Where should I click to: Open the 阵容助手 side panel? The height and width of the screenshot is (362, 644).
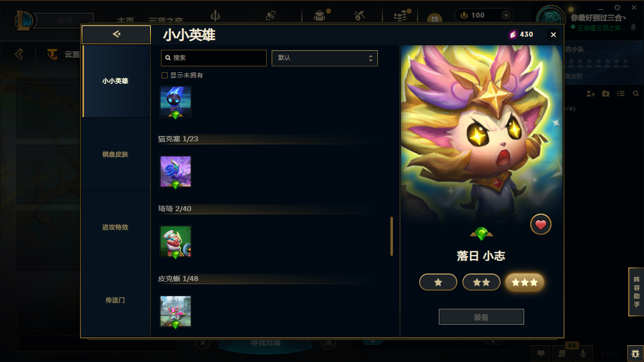[x=636, y=292]
